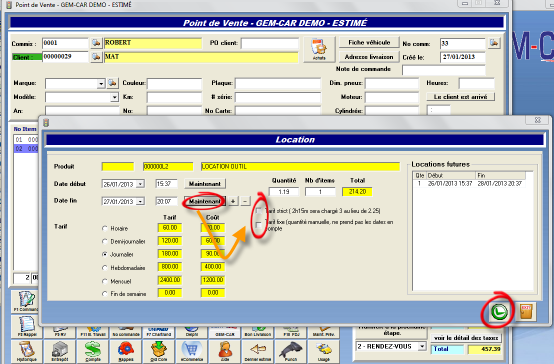Select the Horaire tarif radio button
The width and height of the screenshot is (554, 364).
click(x=105, y=229)
